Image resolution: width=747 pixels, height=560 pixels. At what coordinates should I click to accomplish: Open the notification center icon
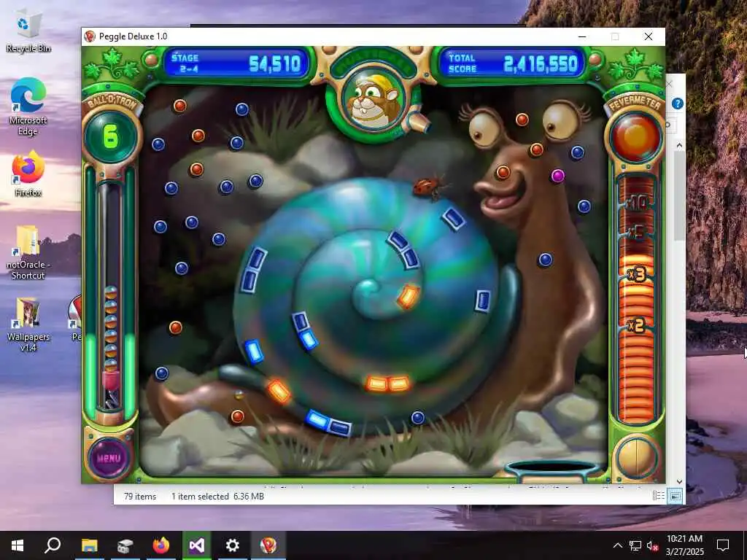pos(723,545)
